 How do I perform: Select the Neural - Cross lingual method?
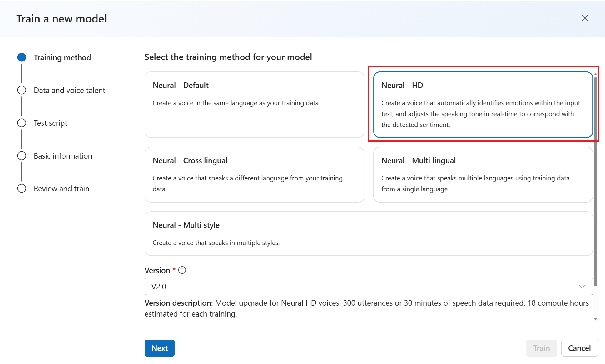pyautogui.click(x=254, y=175)
